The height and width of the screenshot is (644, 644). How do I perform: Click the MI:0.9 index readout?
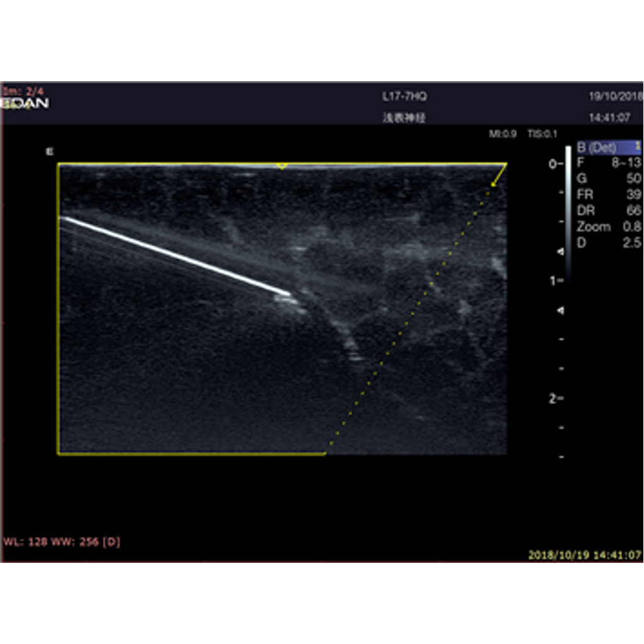503,135
